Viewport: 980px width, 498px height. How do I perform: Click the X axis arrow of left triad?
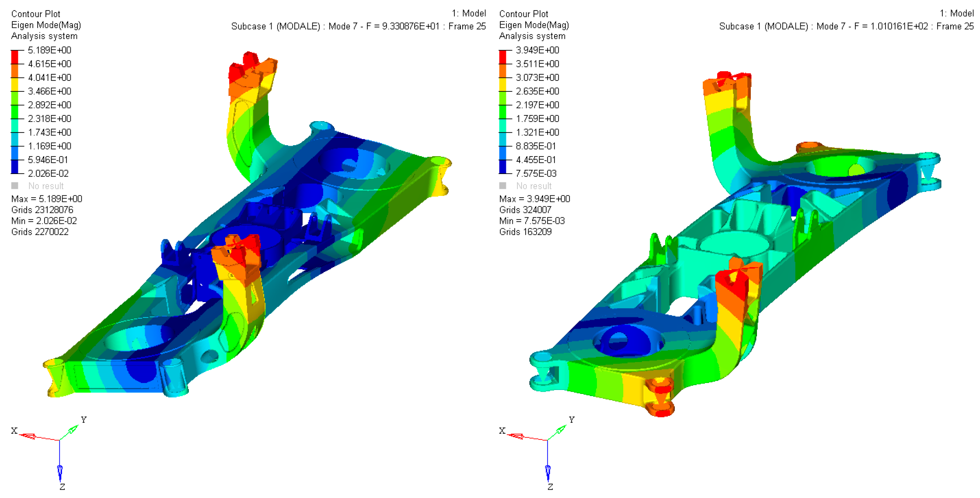coord(28,436)
